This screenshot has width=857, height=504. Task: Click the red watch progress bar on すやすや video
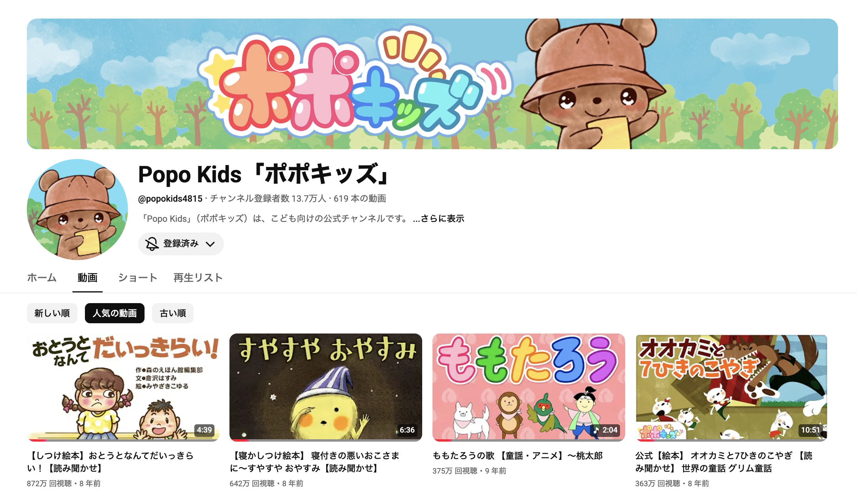[239, 440]
